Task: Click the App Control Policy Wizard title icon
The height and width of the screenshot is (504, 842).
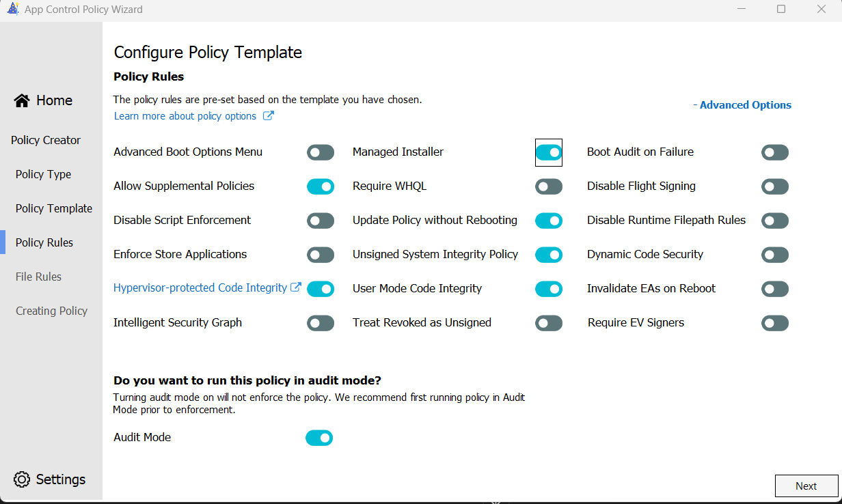Action: 12,10
